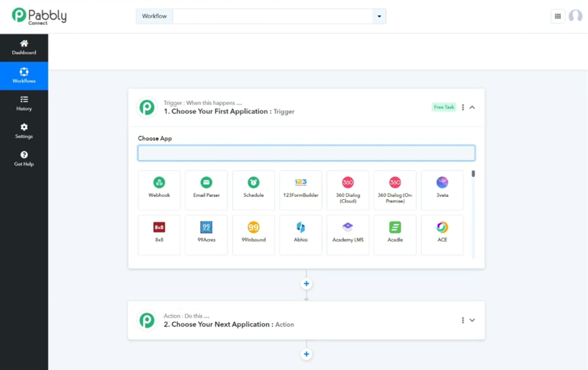Add step below the action
This screenshot has width=588, height=370.
[x=306, y=354]
